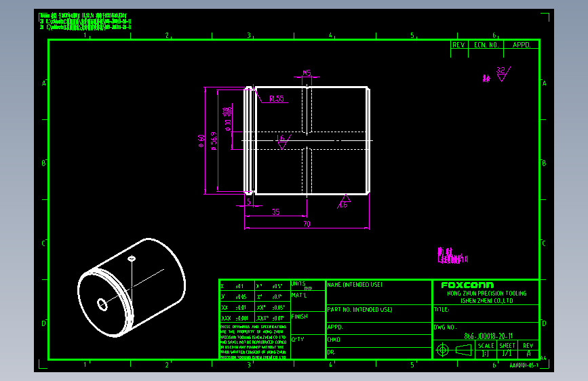Select the A4 paper size label
Viewport: 588px width, 381px height.
(x=543, y=358)
